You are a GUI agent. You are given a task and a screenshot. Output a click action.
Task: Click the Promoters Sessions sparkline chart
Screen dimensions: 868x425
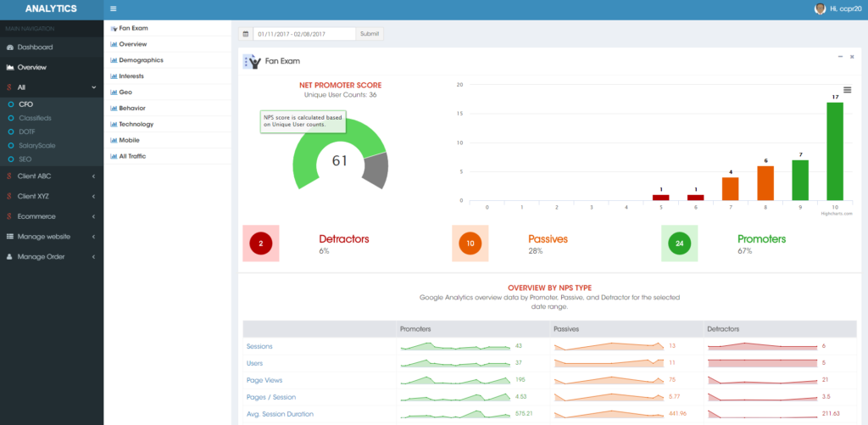[x=455, y=346]
